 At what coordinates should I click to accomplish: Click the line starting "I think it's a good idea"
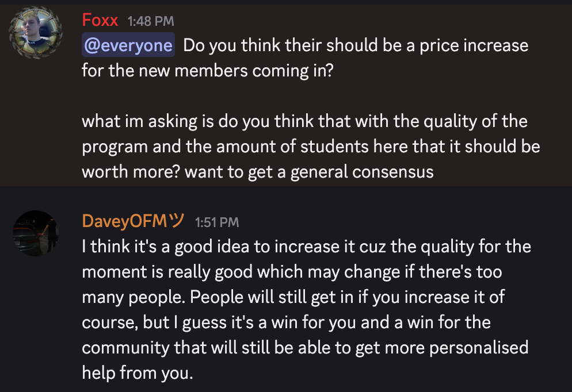[306, 247]
